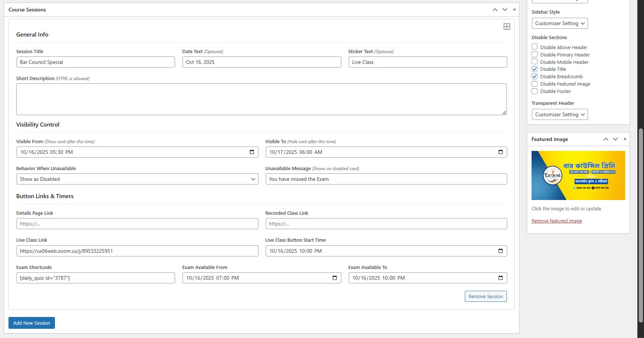644x338 pixels.
Task: Expand Transparent Header dropdown
Action: click(560, 114)
